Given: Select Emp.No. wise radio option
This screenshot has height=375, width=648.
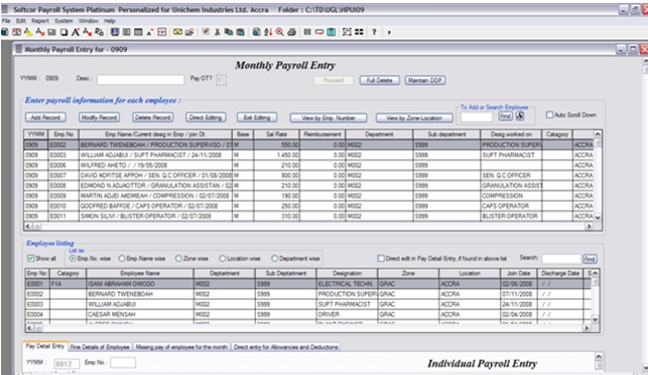Looking at the screenshot, I should tap(73, 258).
